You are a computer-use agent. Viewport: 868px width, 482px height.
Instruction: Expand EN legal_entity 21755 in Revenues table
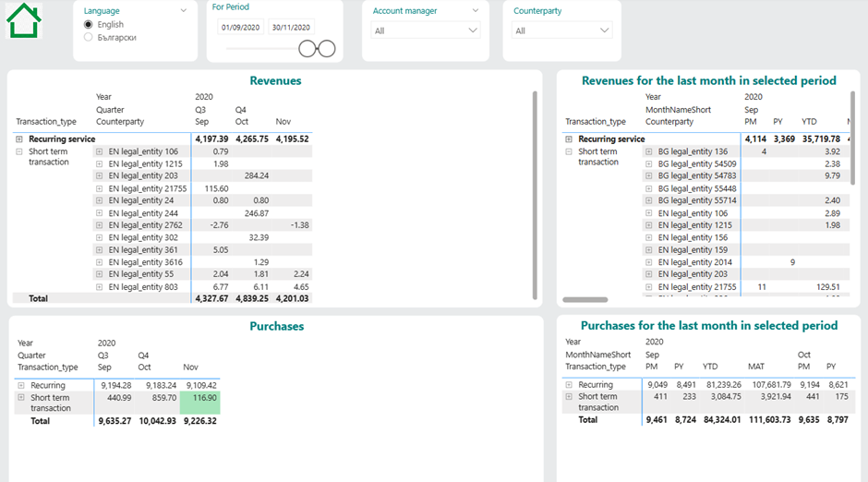point(100,188)
